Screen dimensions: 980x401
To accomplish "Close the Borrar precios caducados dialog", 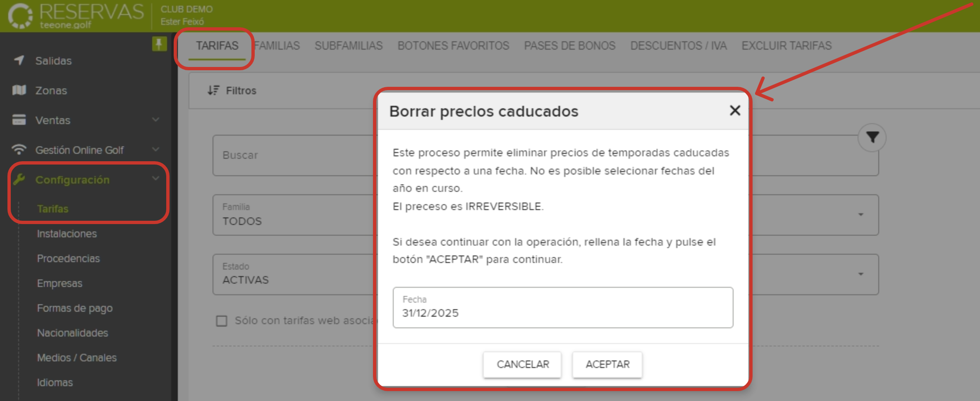I will [x=734, y=111].
